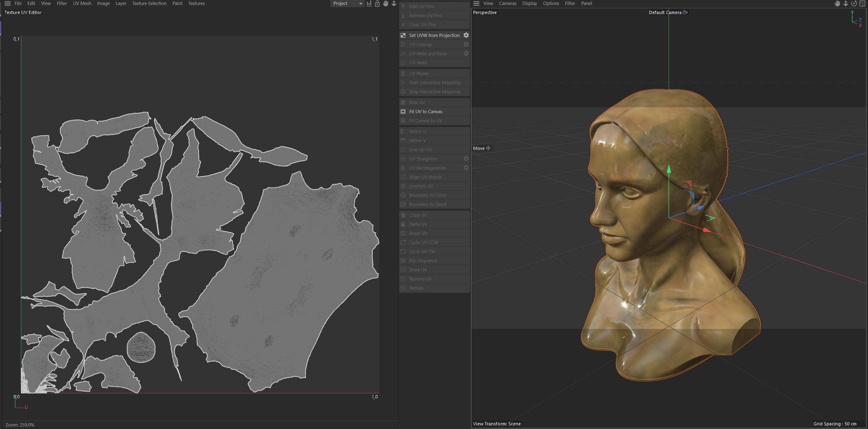
Task: Click the viewport layout toggle icon
Action: [862, 3]
